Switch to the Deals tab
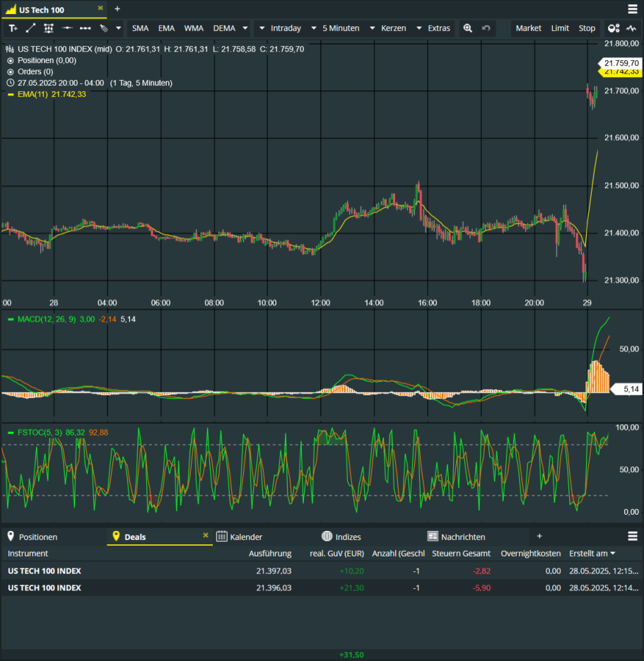Viewport: 644px width, 661px height. [x=160, y=537]
